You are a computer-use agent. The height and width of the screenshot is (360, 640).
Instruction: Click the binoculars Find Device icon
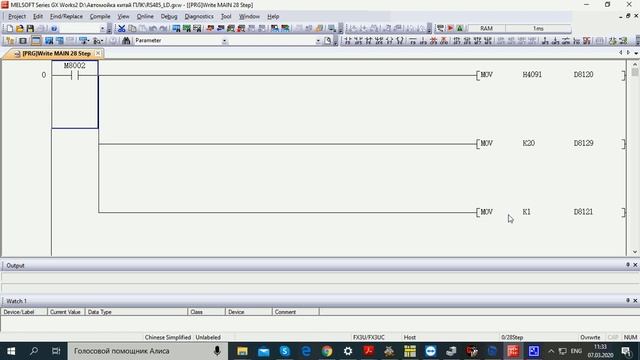[x=126, y=40]
